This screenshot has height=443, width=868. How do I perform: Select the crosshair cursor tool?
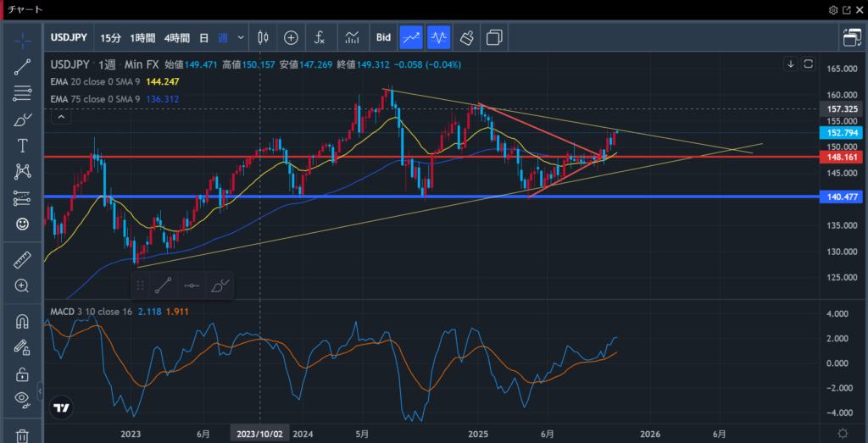23,39
